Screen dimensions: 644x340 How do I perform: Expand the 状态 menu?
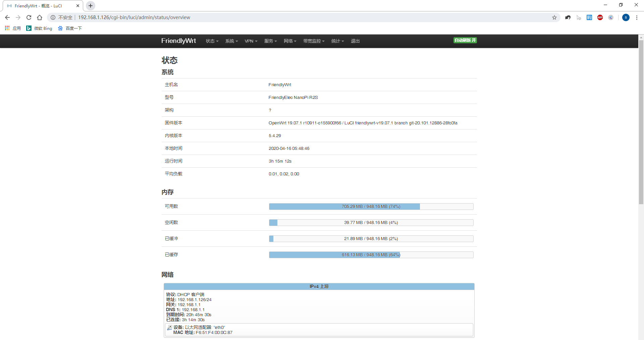click(212, 41)
